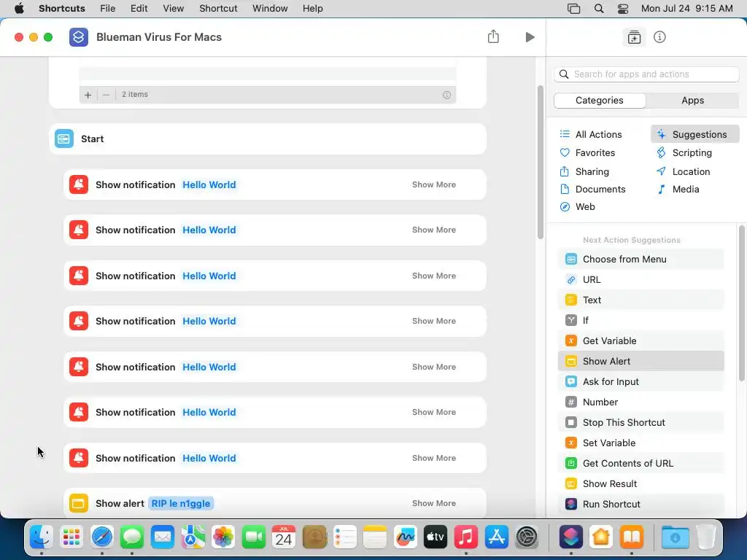
Task: Add the Text action suggestion
Action: pyautogui.click(x=640, y=300)
